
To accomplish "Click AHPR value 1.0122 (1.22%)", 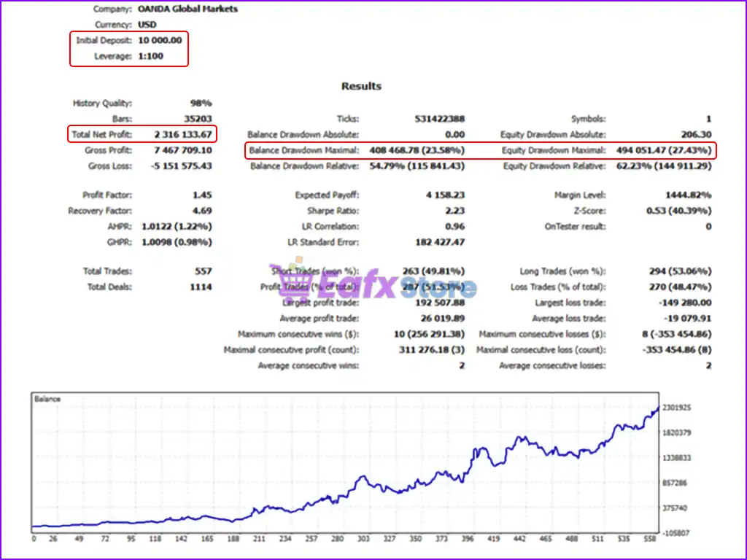I will (x=177, y=227).
